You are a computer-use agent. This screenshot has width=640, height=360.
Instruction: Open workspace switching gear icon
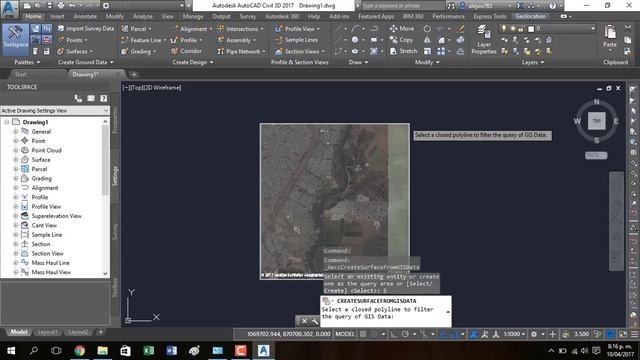pyautogui.click(x=533, y=334)
